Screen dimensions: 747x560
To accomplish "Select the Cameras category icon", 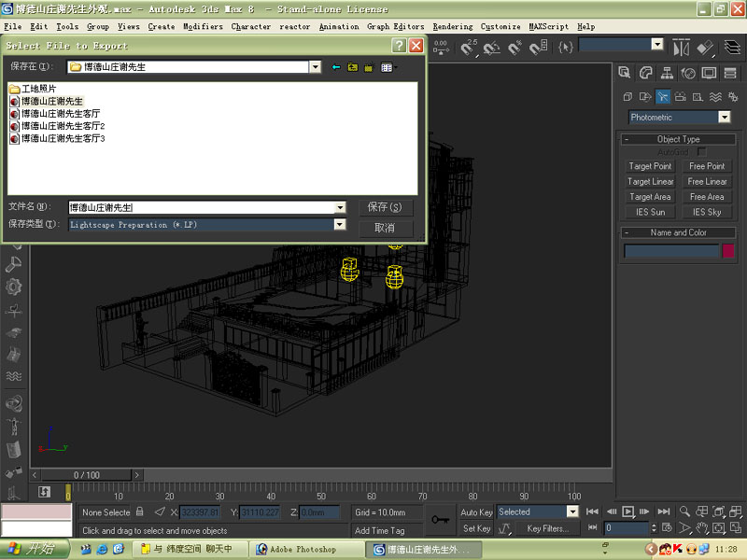I will [681, 97].
